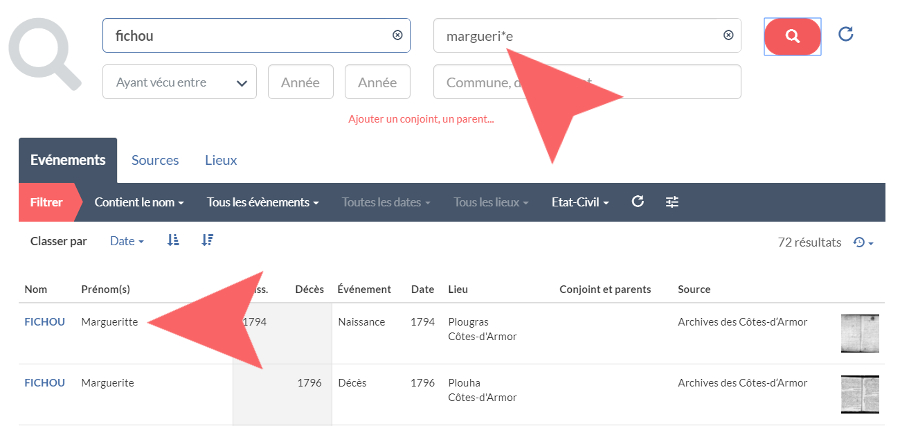Screen dimensions: 900x426
Task: Switch to the Lieux tab
Action: 221,160
